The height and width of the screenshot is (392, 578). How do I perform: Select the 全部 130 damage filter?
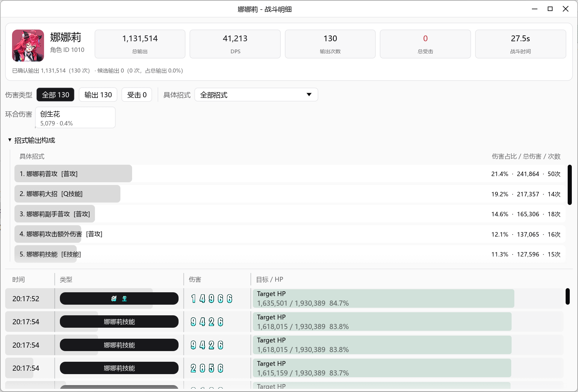coord(55,95)
